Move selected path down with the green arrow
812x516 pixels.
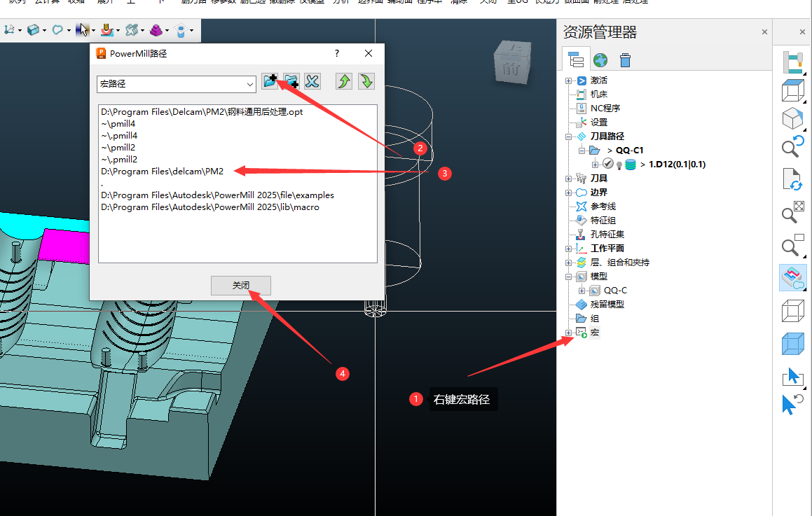coord(366,81)
